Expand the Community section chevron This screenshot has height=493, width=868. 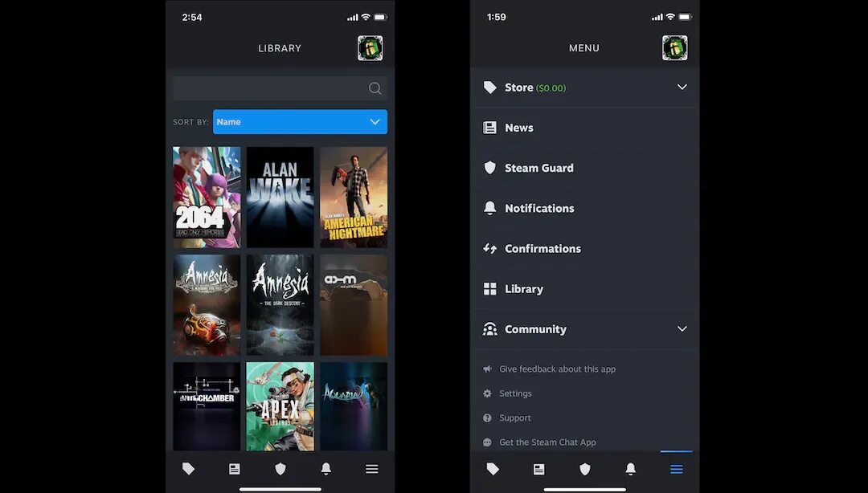(682, 328)
